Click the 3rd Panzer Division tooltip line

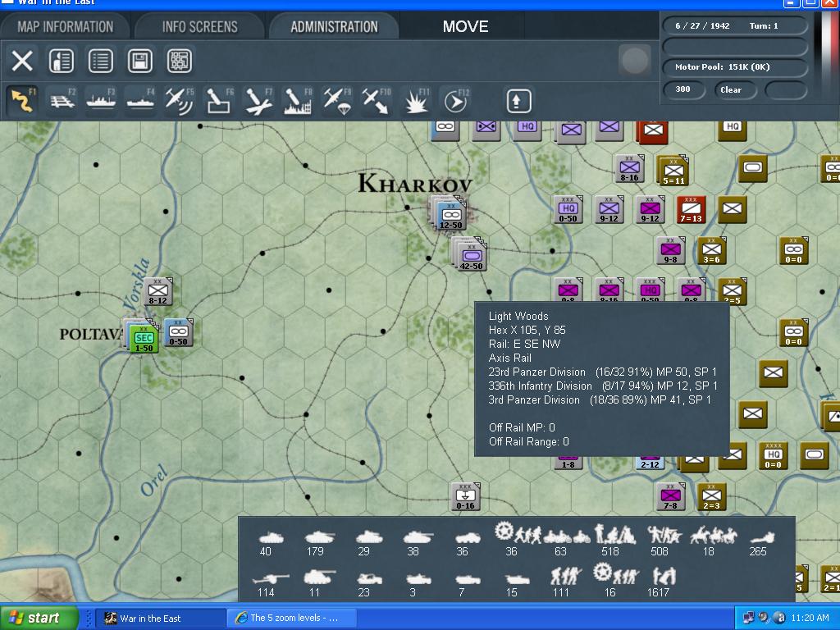[x=600, y=399]
